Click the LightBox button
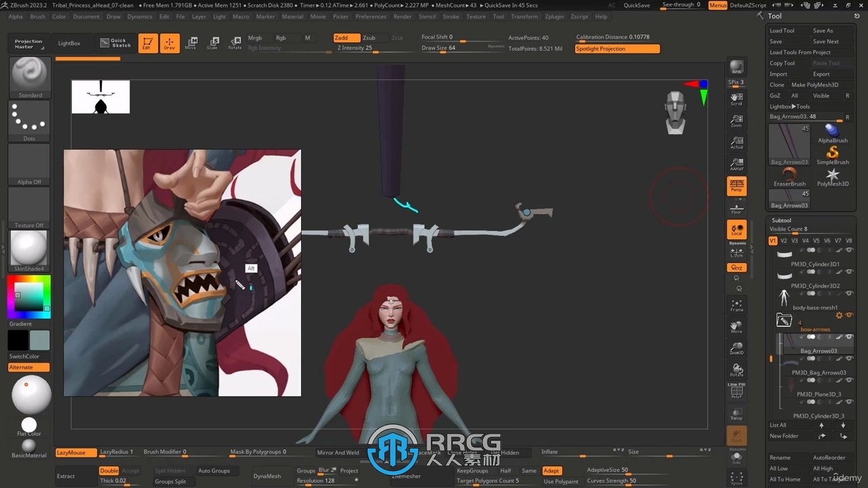Screen dimensions: 868x488 pyautogui.click(x=69, y=43)
